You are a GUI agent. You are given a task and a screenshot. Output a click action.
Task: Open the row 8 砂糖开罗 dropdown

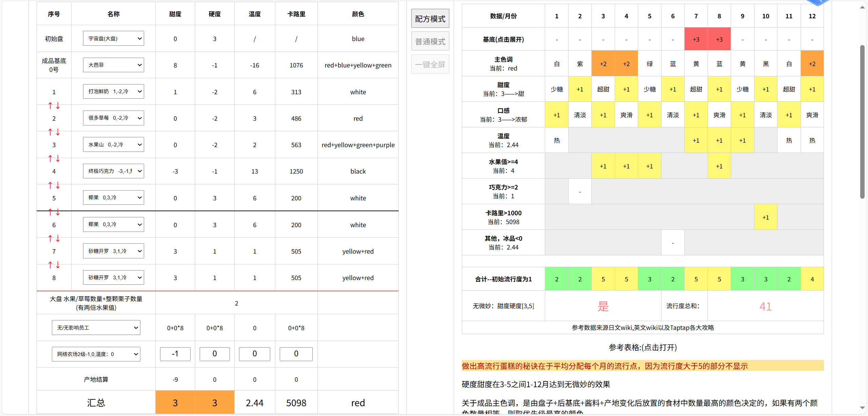[114, 278]
